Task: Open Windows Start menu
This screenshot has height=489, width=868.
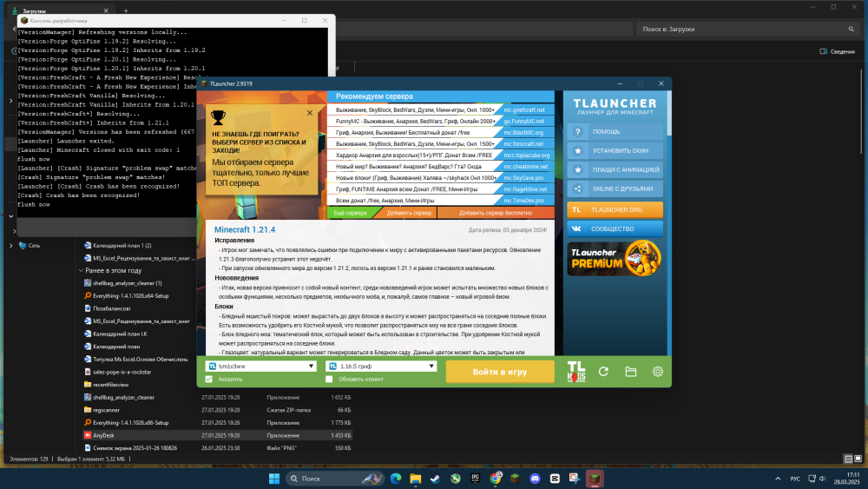Action: pyautogui.click(x=274, y=479)
